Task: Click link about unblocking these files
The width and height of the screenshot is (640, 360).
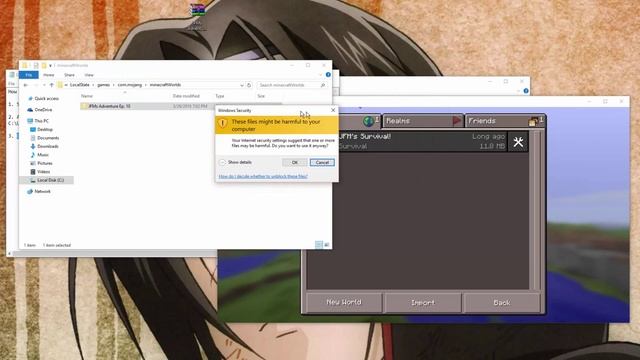Action: pos(263,176)
